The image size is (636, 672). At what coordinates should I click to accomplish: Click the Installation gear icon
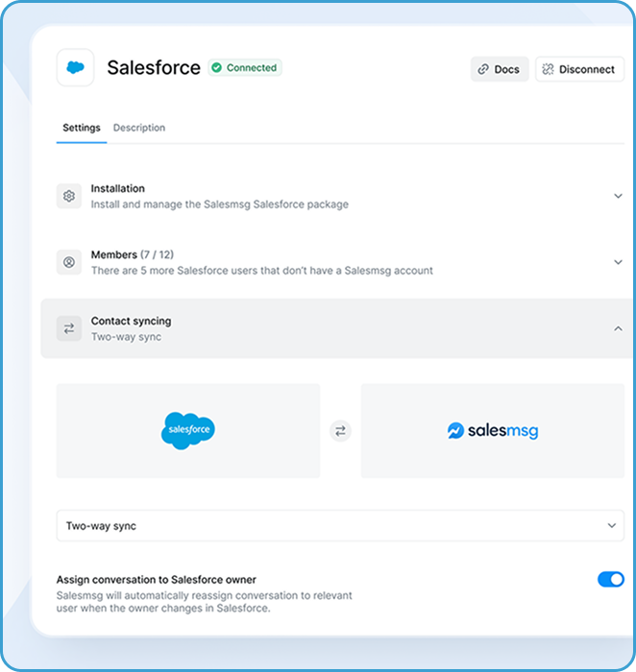[x=69, y=196]
